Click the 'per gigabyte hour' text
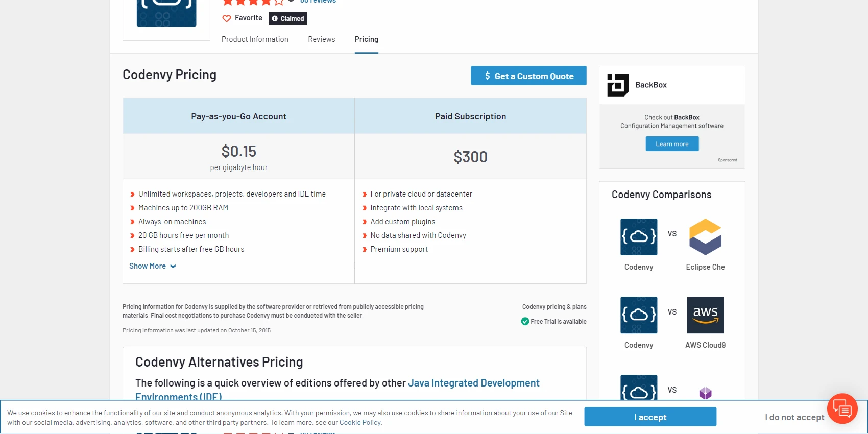The width and height of the screenshot is (868, 434). [239, 167]
